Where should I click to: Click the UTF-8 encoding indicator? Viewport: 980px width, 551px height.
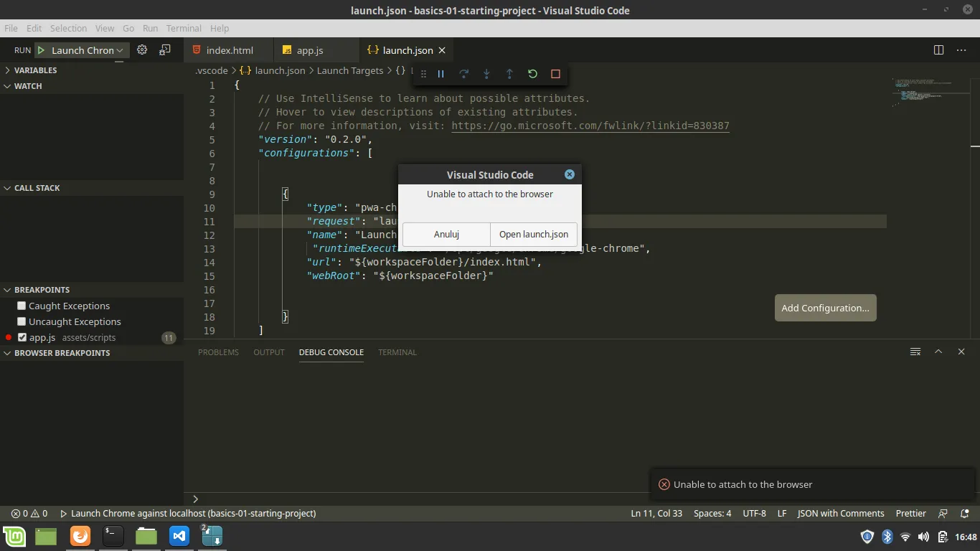[x=754, y=514]
